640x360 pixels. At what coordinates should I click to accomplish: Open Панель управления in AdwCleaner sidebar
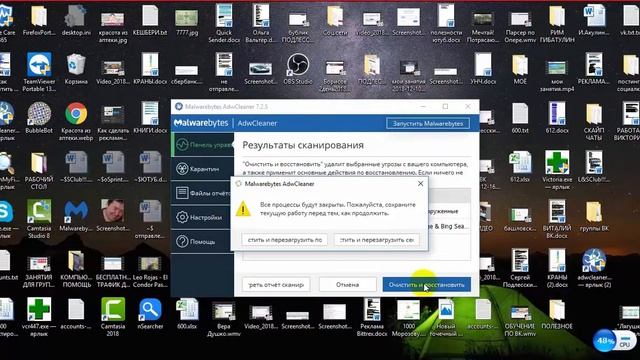pyautogui.click(x=202, y=144)
